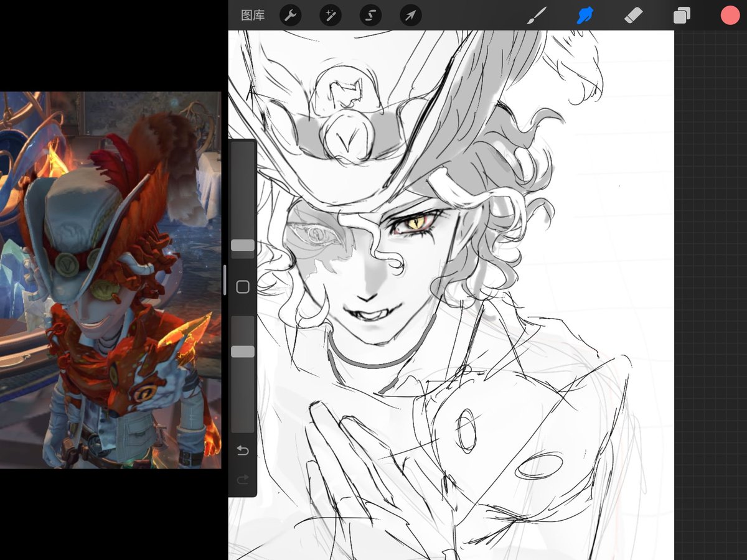Undo the last stroke
Screen dimensions: 747x560
tap(243, 450)
